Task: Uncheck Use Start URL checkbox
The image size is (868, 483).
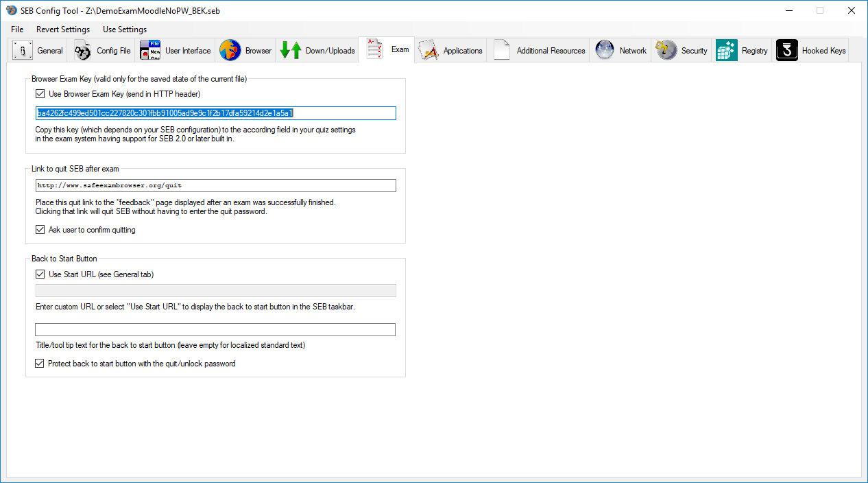Action: tap(40, 274)
